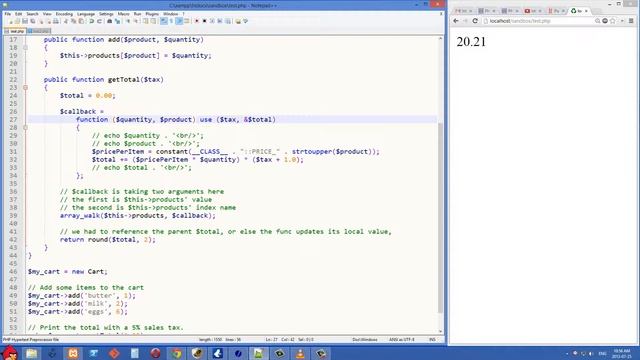Click the scroll-down arrow in Notepad++ editor
The width and height of the screenshot is (640, 360).
440,331
